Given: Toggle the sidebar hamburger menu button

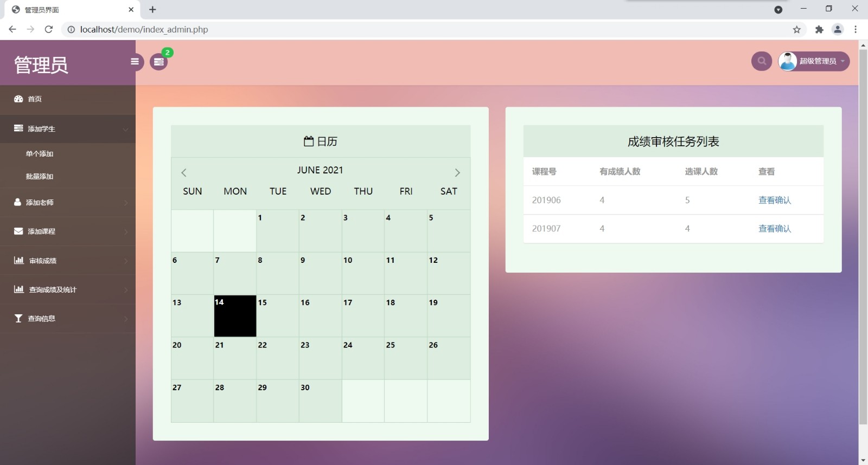Looking at the screenshot, I should click(x=135, y=61).
